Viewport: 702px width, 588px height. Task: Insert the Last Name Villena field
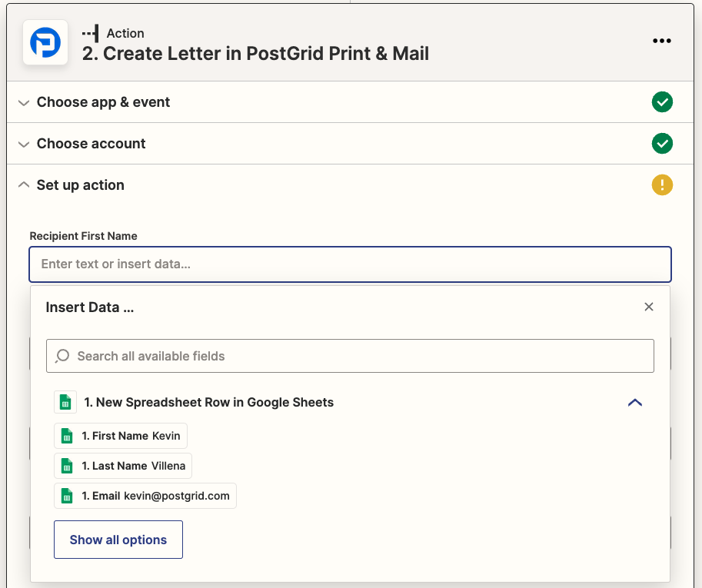click(123, 466)
